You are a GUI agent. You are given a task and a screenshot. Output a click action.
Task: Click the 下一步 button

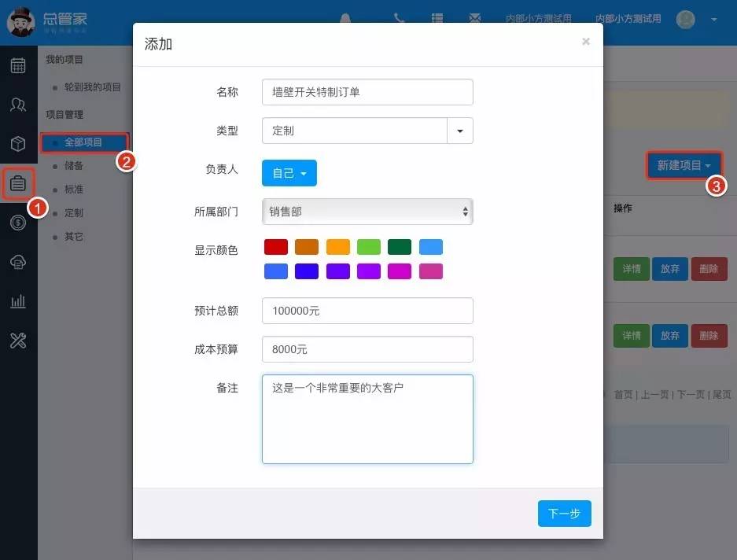[564, 513]
